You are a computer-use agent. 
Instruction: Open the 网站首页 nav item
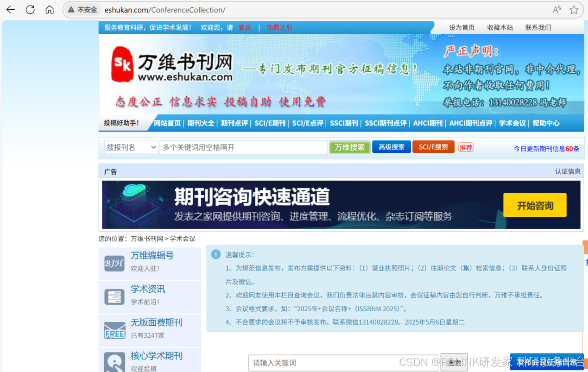pos(167,123)
